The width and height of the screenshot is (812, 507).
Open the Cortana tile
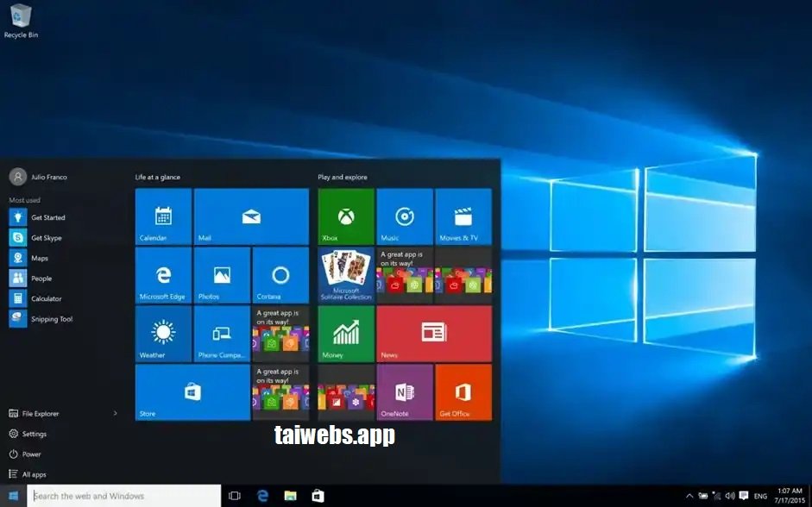[x=280, y=275]
